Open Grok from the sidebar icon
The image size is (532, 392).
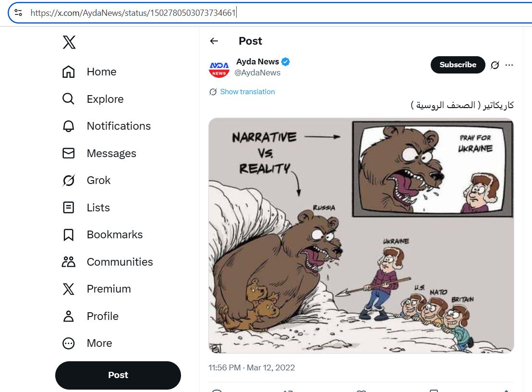pos(69,181)
